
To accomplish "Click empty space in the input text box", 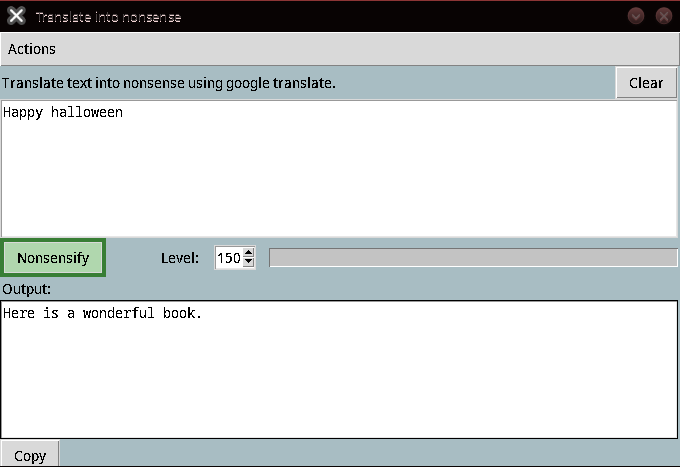I will tap(340, 180).
